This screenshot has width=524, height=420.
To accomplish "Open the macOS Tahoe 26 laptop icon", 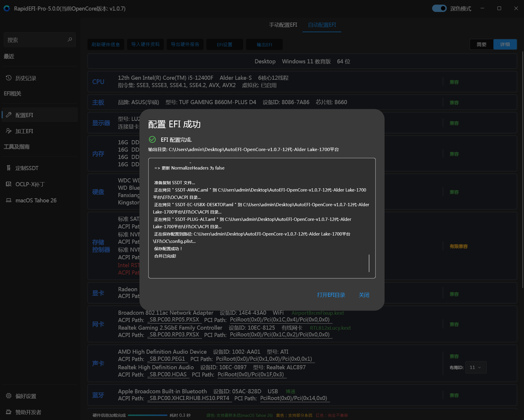I will click(9, 200).
